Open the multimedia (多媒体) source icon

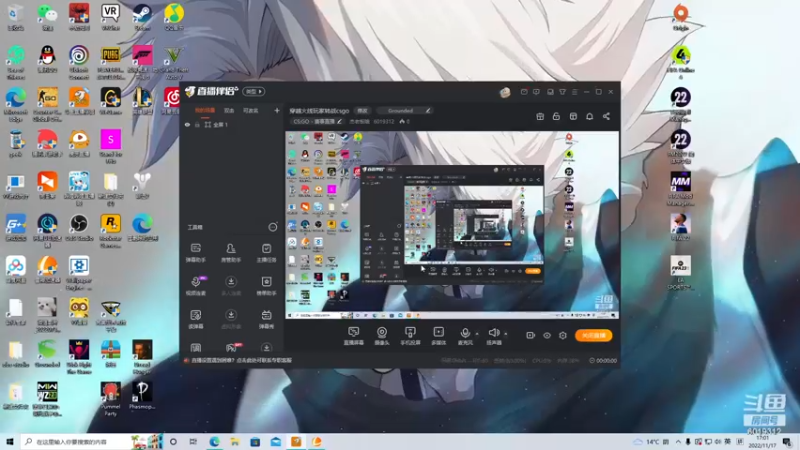(x=438, y=336)
